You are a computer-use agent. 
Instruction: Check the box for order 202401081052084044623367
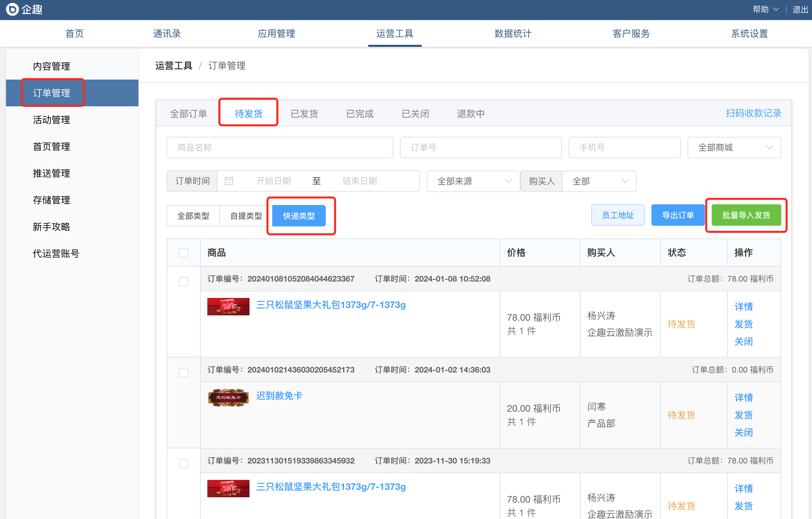coord(184,282)
